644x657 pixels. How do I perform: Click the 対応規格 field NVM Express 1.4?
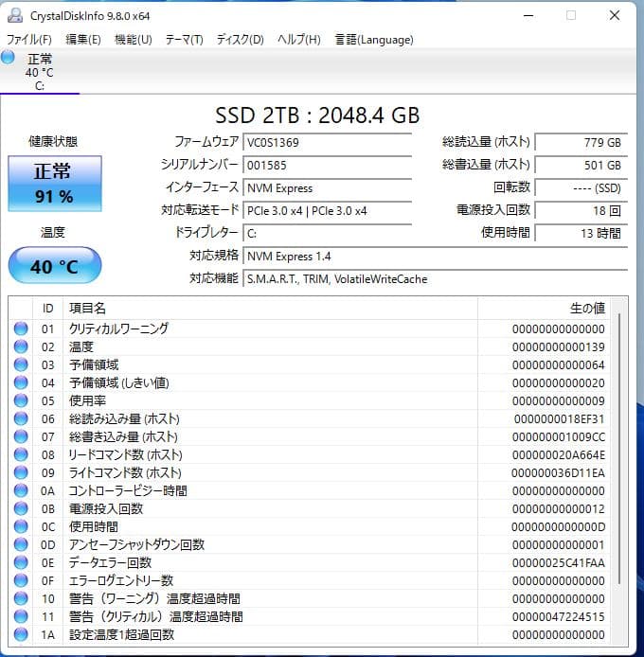[436, 256]
